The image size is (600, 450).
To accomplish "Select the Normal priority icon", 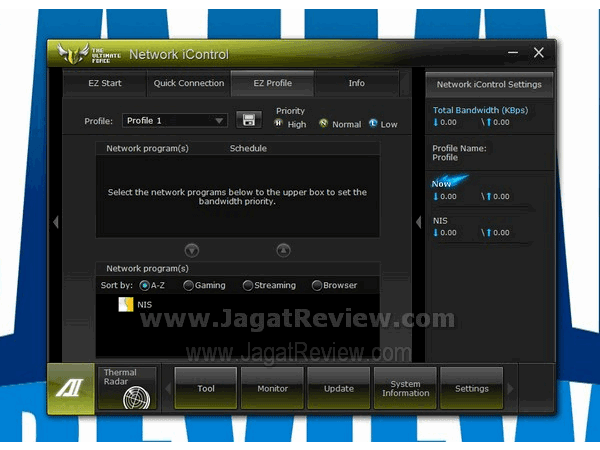I will pos(323,124).
